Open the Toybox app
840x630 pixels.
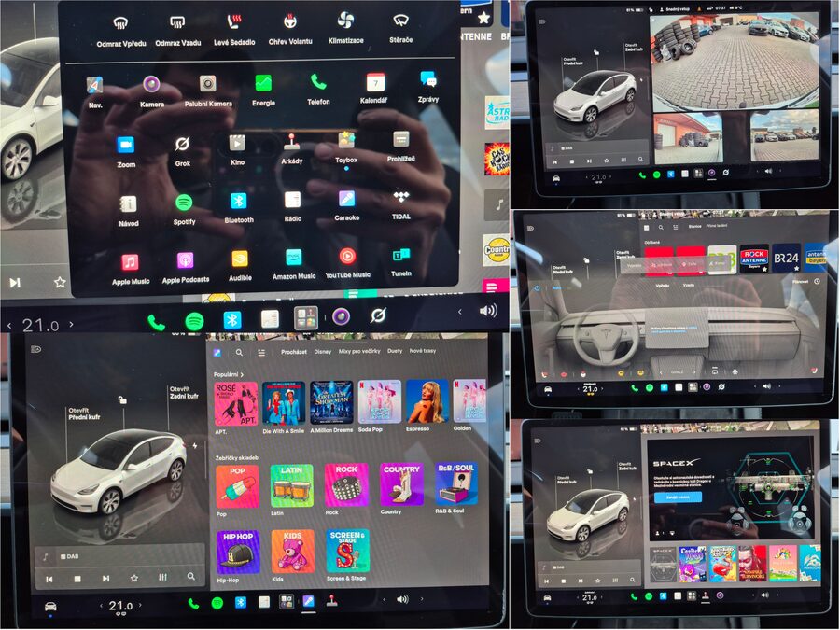(x=346, y=140)
